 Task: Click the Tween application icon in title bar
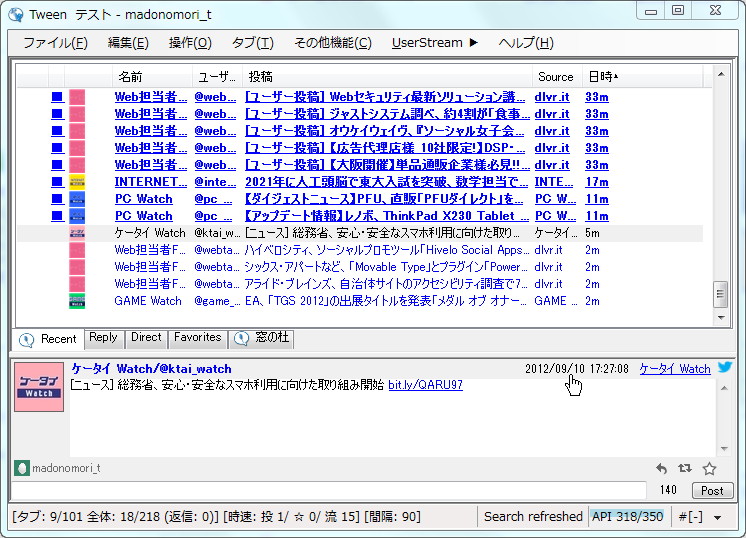(x=16, y=15)
